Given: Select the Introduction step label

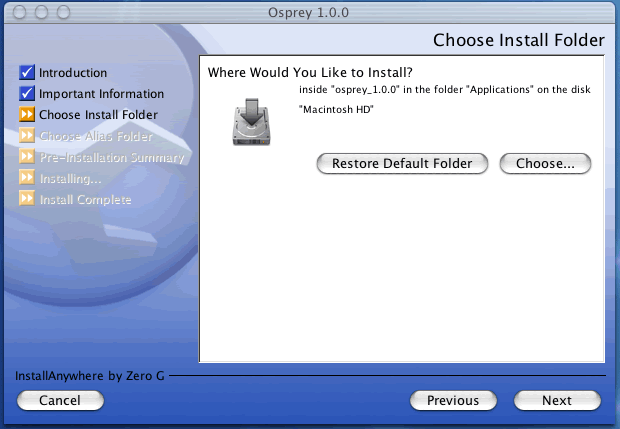Looking at the screenshot, I should click(73, 73).
